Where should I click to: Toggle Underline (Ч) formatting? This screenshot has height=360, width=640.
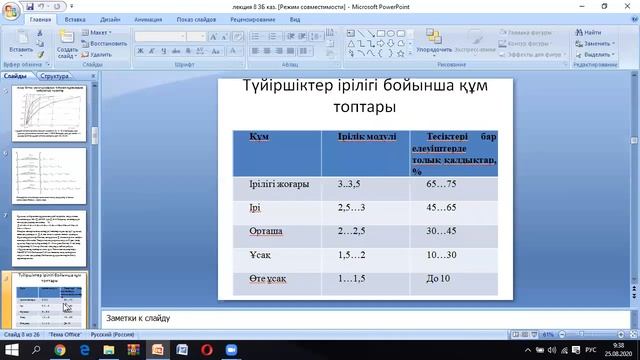pos(164,51)
